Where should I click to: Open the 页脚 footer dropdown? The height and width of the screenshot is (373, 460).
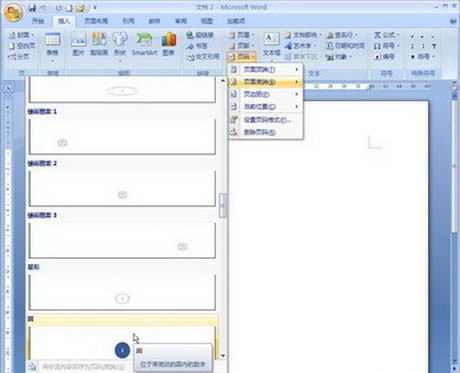coord(242,46)
